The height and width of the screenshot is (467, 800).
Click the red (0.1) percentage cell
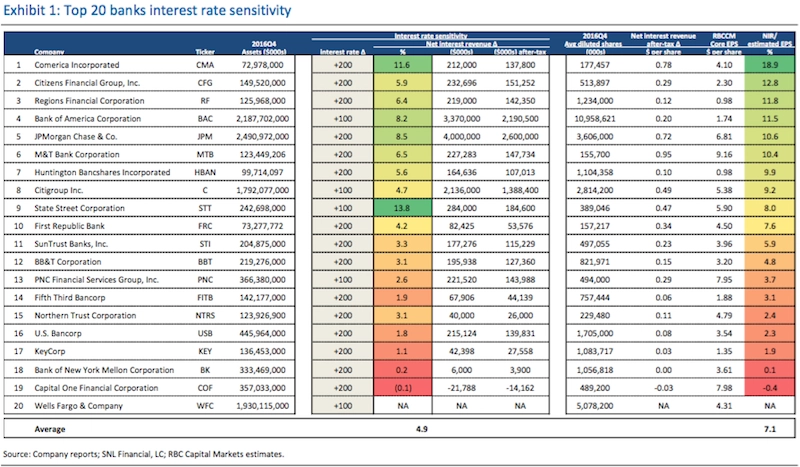coord(402,387)
